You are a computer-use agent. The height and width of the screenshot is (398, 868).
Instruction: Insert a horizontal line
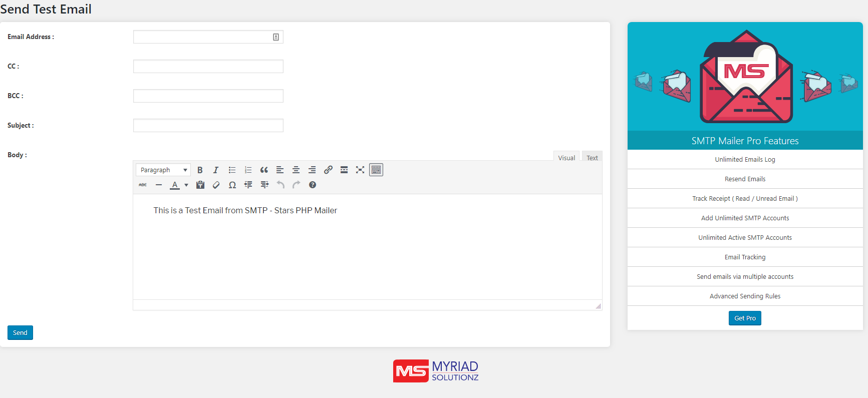click(159, 185)
